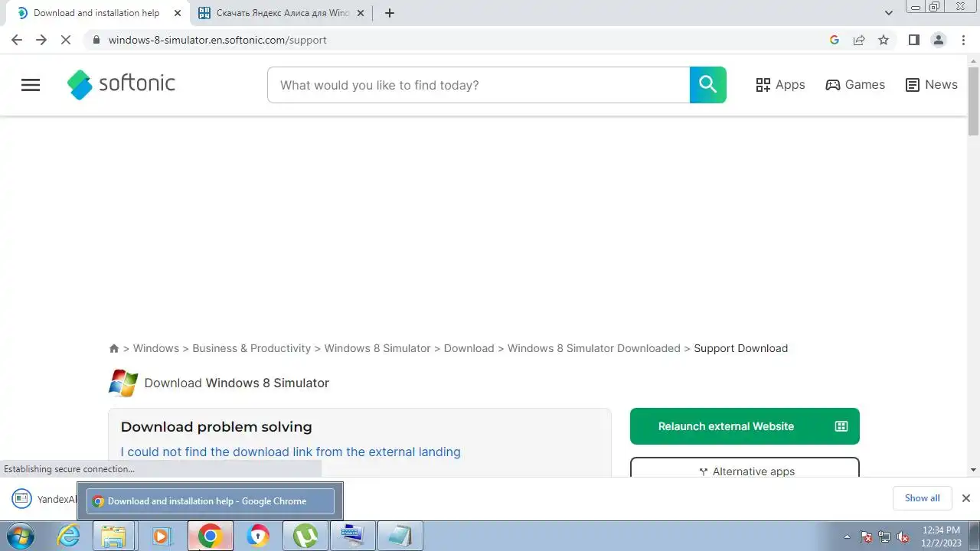Switch to Download and installation help tab
This screenshot has height=551, width=980.
point(96,13)
